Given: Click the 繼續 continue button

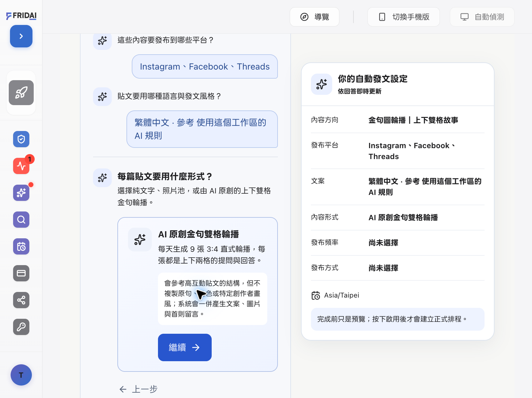Looking at the screenshot, I should tap(185, 347).
